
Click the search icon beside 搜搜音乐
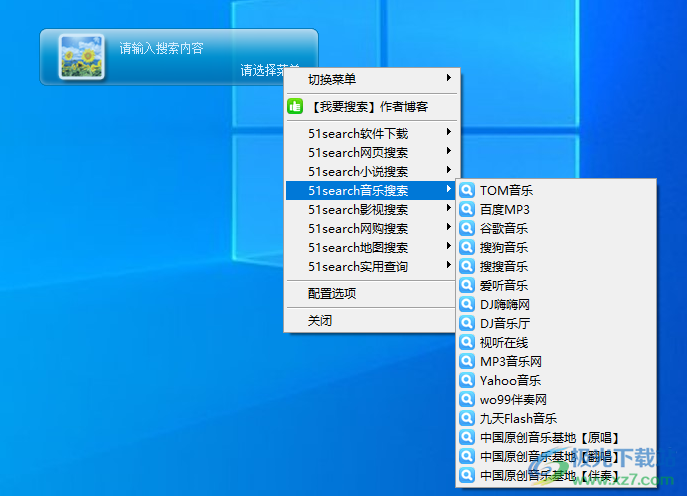point(467,266)
